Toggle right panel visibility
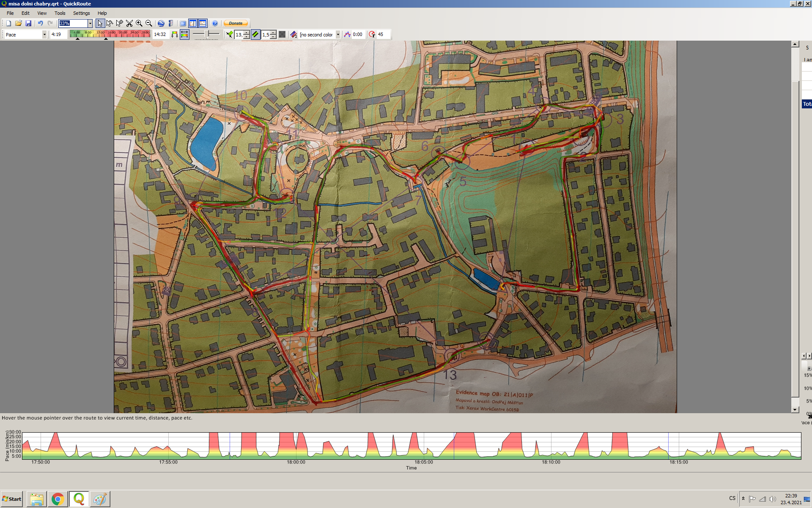812x508 pixels. click(x=193, y=23)
